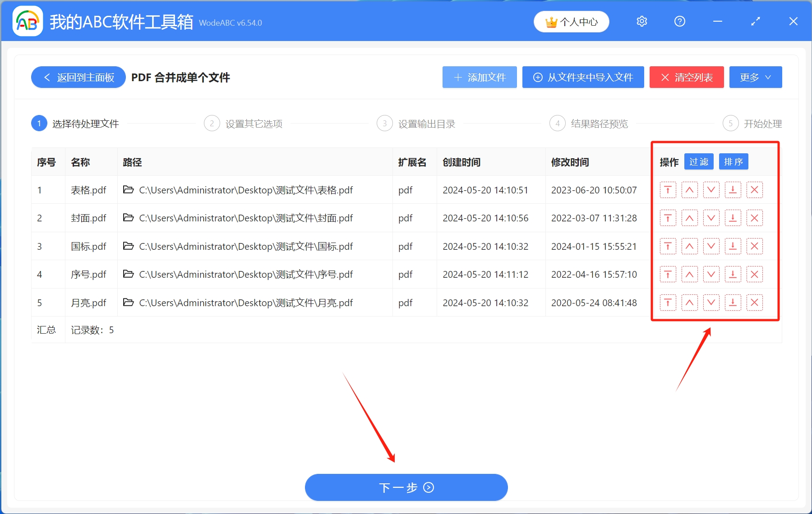Move 国标.pdf down one position

coord(711,246)
